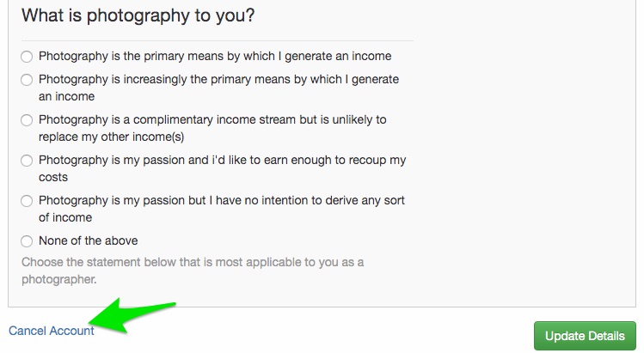The width and height of the screenshot is (644, 353).
Task: Choose the 'None of the above' radio circle
Action: (x=27, y=241)
